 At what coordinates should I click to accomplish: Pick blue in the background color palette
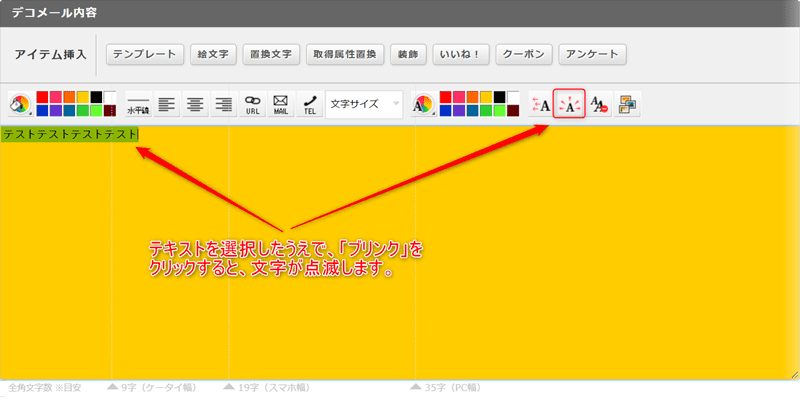pos(42,111)
